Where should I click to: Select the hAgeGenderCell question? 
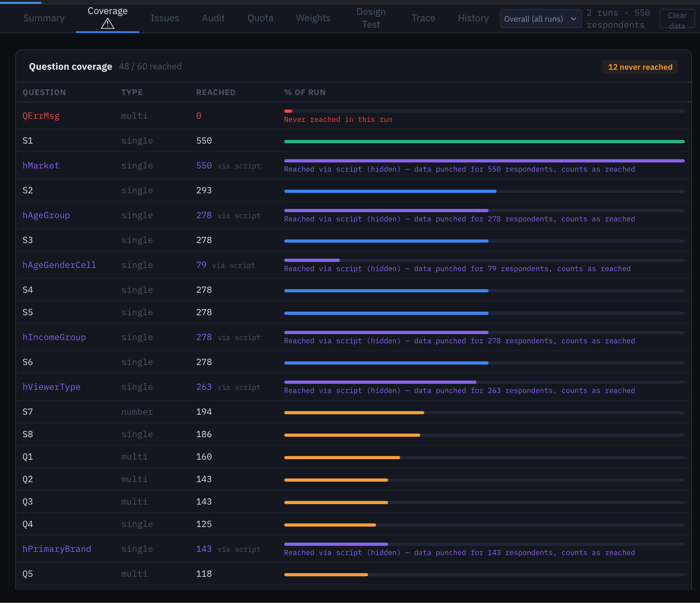[59, 265]
